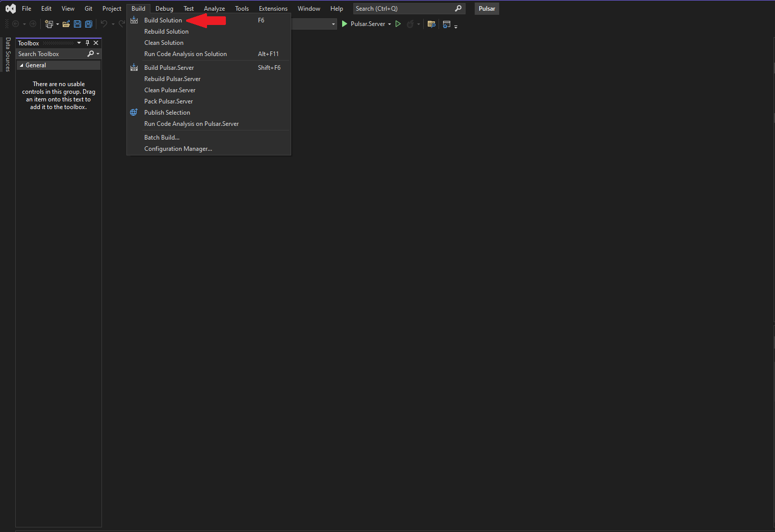This screenshot has width=775, height=532.
Task: Click the window-with-home toolbar icon
Action: (447, 24)
